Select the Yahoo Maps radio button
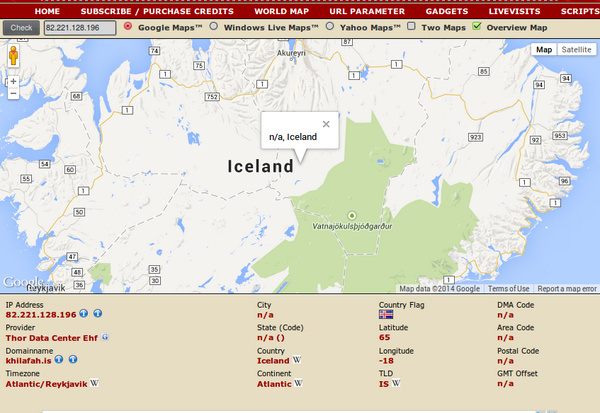This screenshot has width=600, height=413. tap(329, 26)
